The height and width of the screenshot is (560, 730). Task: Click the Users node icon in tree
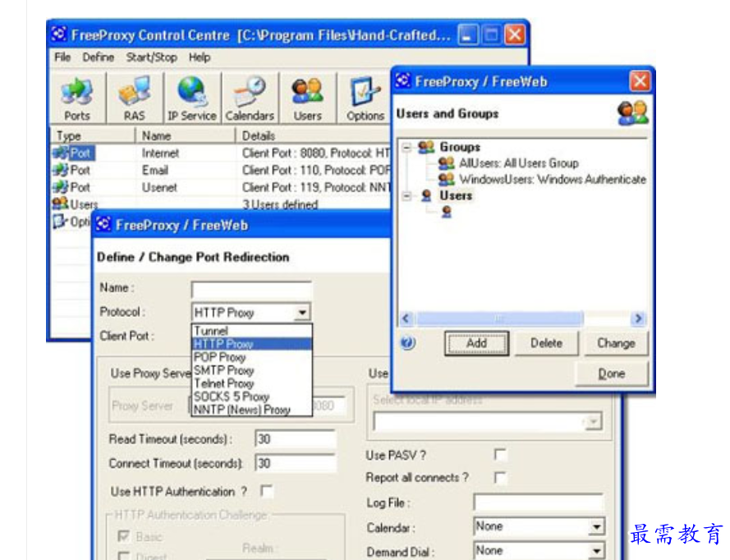click(x=426, y=195)
